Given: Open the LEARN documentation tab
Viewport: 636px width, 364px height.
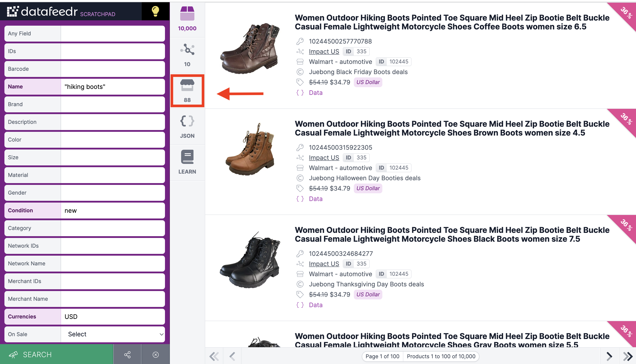Looking at the screenshot, I should (x=187, y=163).
